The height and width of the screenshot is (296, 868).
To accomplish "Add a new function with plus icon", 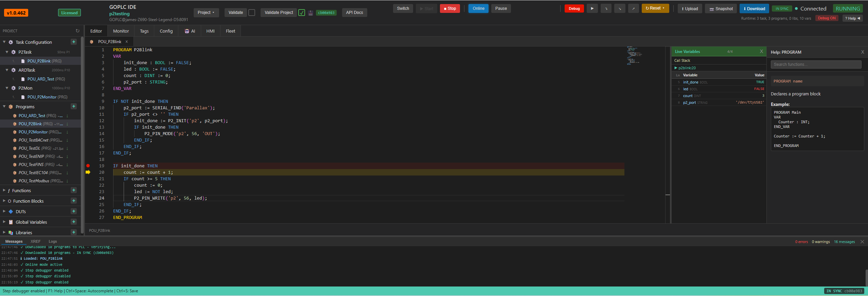I will 74,190.
